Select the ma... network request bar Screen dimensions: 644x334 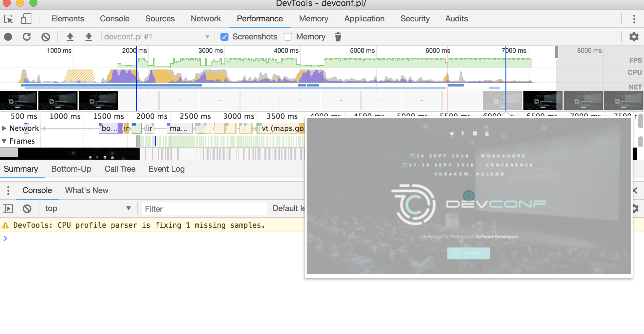tap(179, 128)
